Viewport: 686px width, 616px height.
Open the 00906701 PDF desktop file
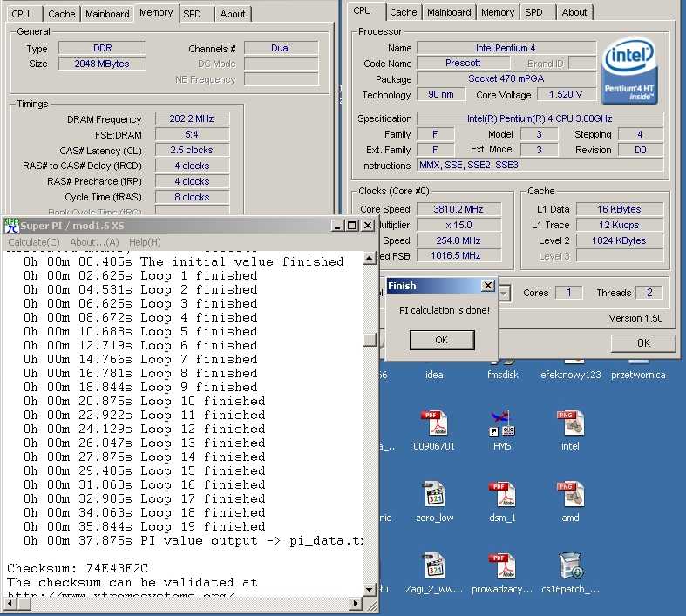[434, 424]
